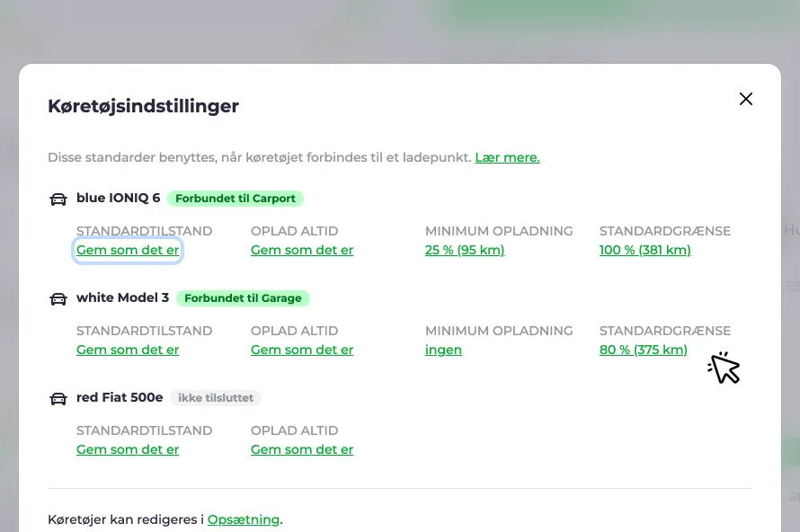
Task: Open Standardtilstand setting for blue IONIQ 6
Action: (128, 250)
